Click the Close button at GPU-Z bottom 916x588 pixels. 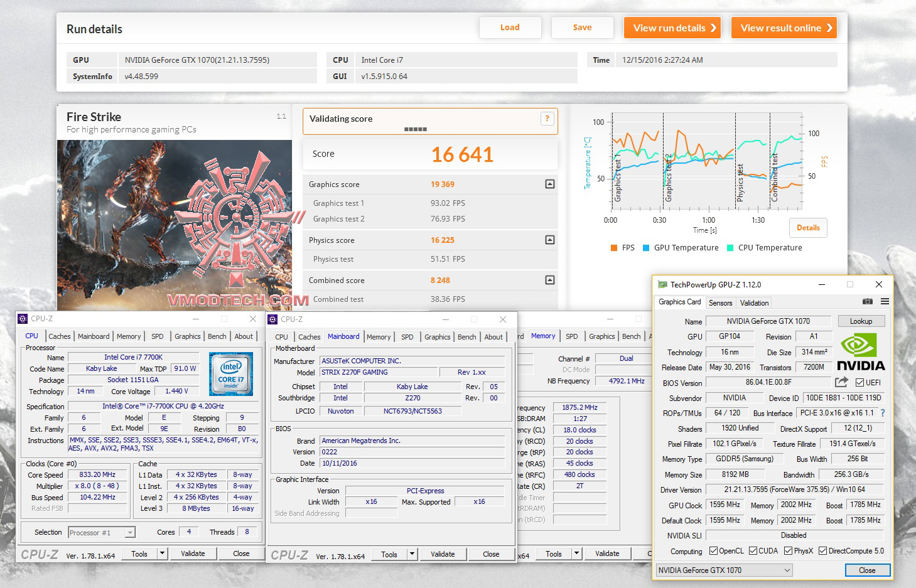click(x=867, y=570)
